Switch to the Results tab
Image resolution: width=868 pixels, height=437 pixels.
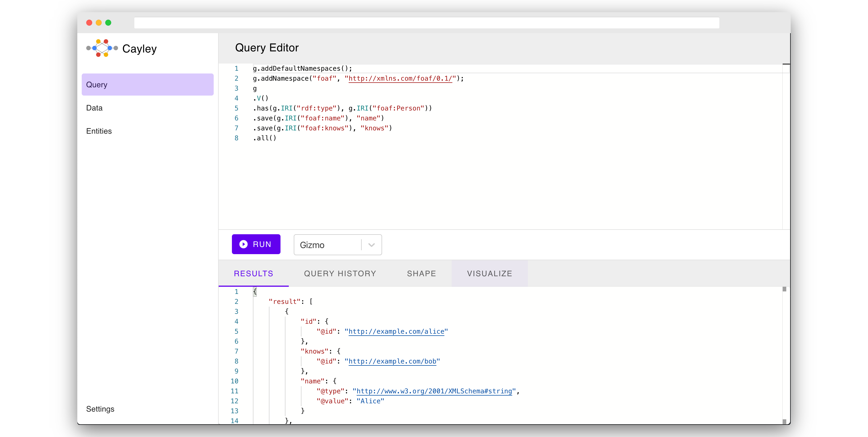point(253,273)
